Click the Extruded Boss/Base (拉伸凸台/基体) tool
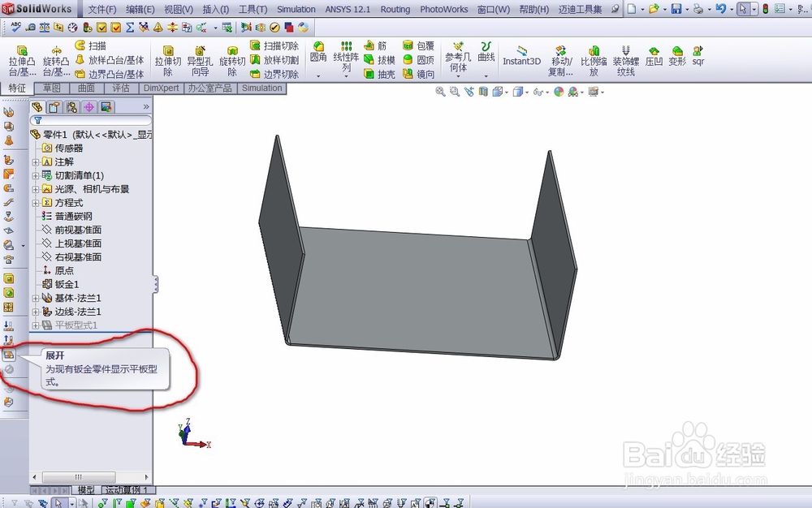The width and height of the screenshot is (812, 508). [22, 61]
